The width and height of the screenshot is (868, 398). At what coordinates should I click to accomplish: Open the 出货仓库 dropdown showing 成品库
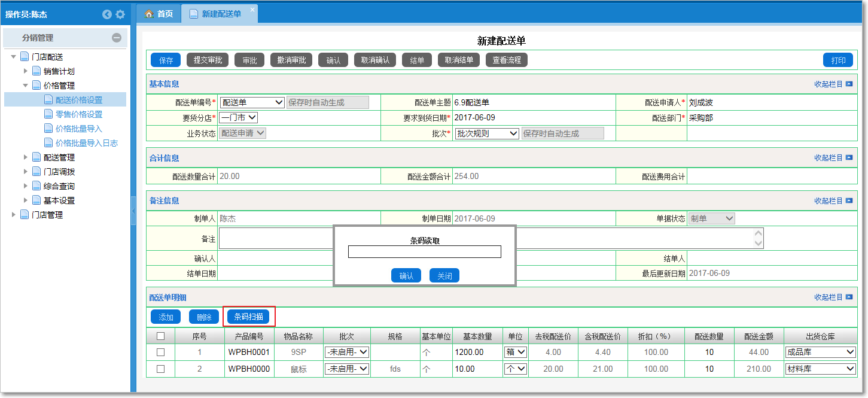coord(820,352)
